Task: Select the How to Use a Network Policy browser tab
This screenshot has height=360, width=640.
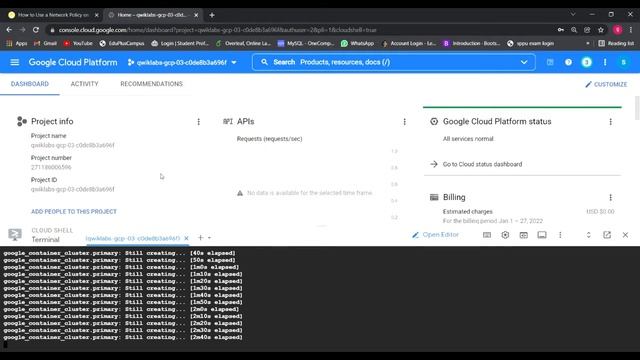Action: pos(52,15)
